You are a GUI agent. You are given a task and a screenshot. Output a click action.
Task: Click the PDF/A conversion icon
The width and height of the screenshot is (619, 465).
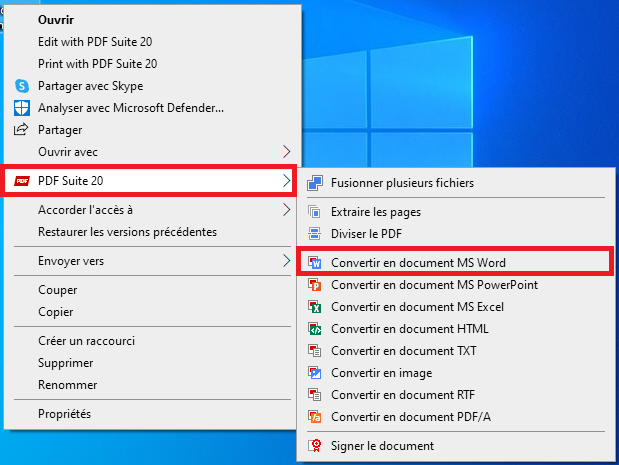(x=315, y=417)
